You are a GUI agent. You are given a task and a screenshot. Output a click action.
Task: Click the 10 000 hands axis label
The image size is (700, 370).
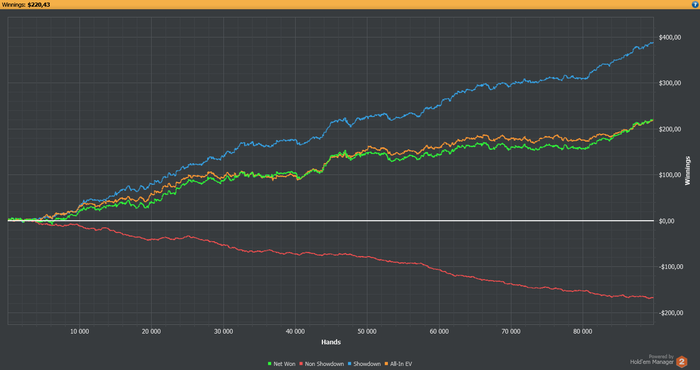79,332
